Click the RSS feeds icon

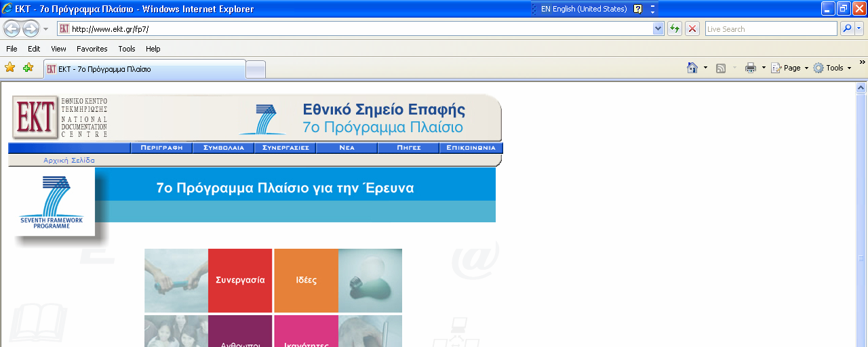(721, 68)
